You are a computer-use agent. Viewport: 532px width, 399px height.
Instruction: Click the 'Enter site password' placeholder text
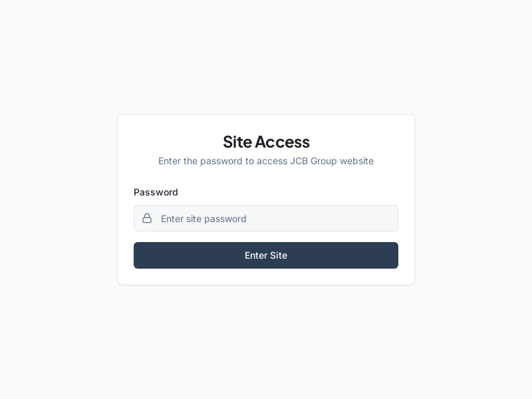tap(203, 219)
